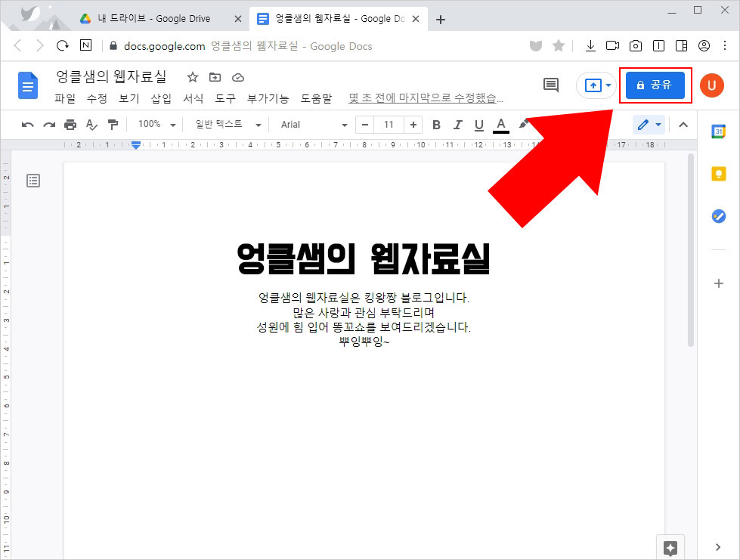
Task: Decrease font size with minus button
Action: click(365, 125)
